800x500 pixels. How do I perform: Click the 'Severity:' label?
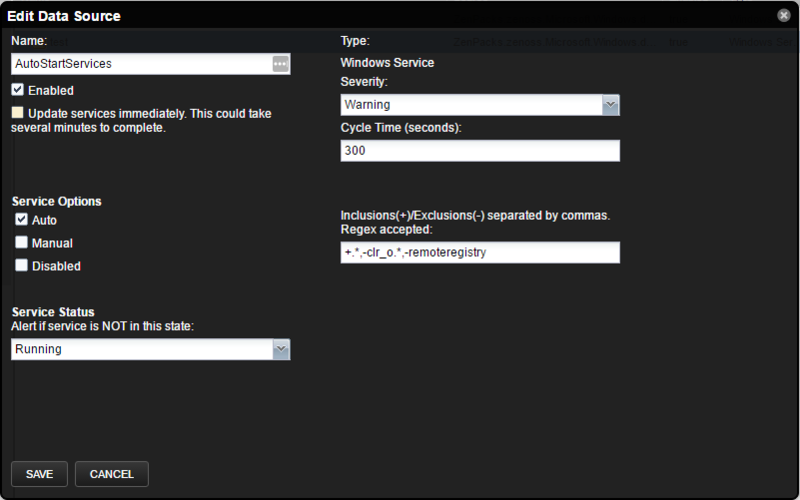click(364, 82)
